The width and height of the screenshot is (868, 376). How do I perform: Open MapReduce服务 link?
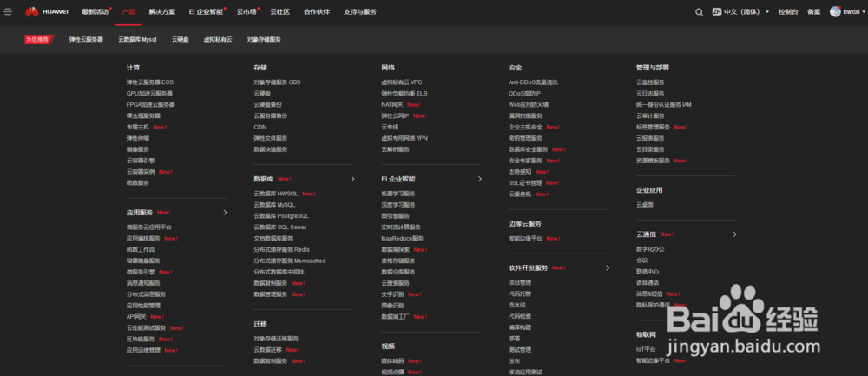[x=403, y=238]
